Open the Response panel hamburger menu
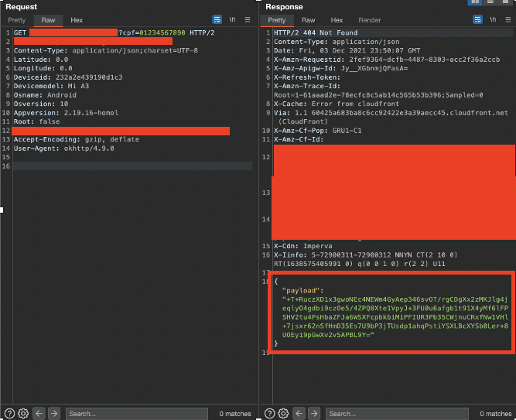 point(508,20)
